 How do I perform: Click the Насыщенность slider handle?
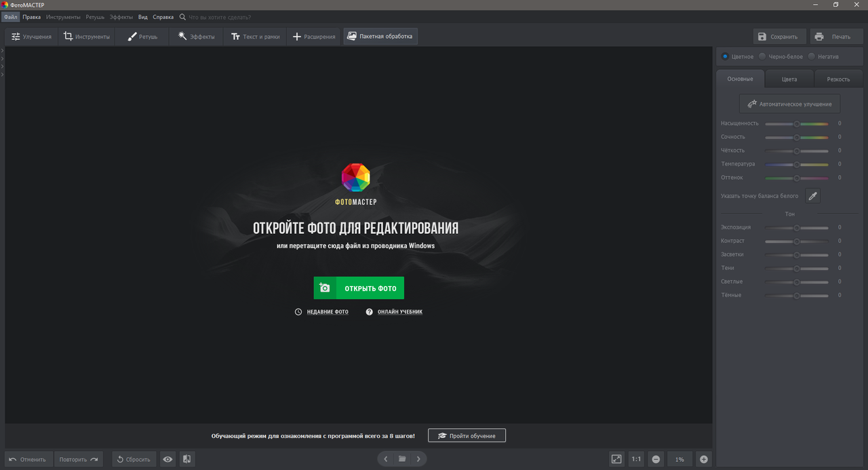click(797, 124)
